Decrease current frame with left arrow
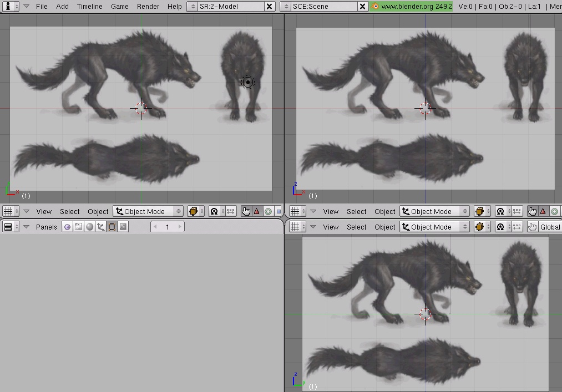This screenshot has width=562, height=392. click(155, 227)
